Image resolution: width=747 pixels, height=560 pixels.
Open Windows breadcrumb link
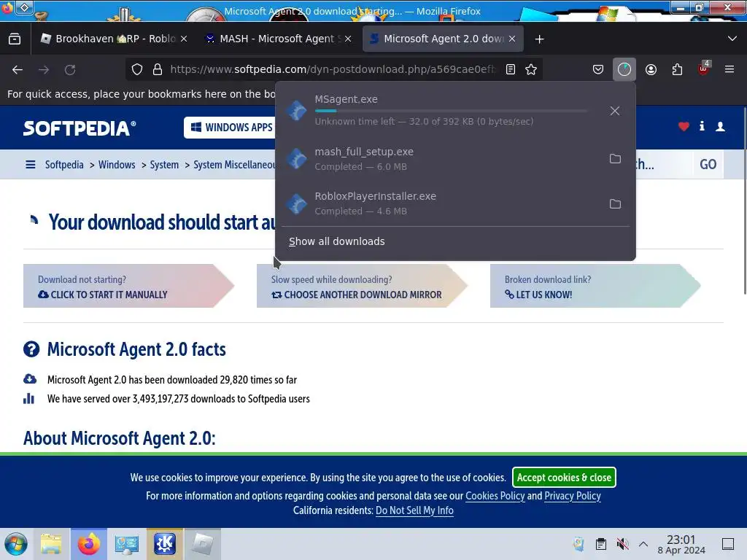(117, 165)
